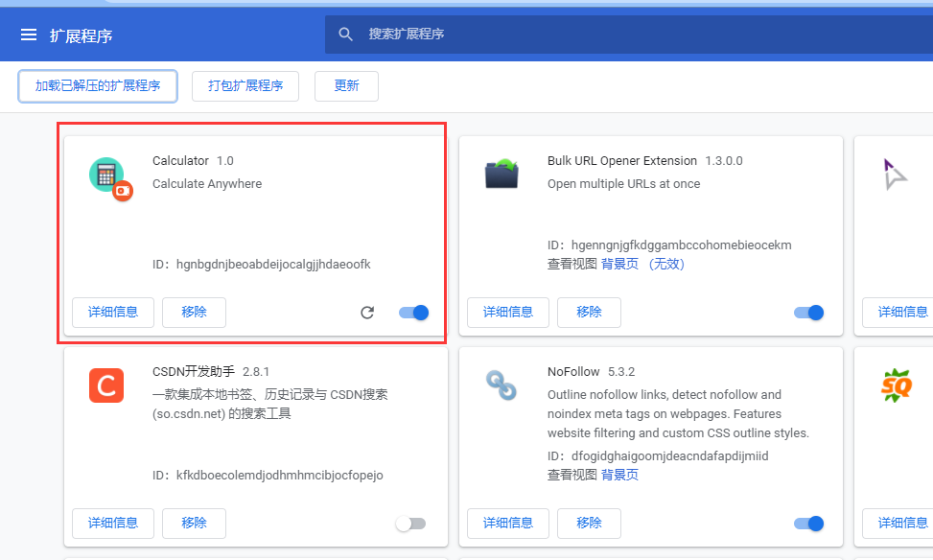This screenshot has width=933, height=560.
Task: Reload the Calculator extension
Action: [367, 313]
